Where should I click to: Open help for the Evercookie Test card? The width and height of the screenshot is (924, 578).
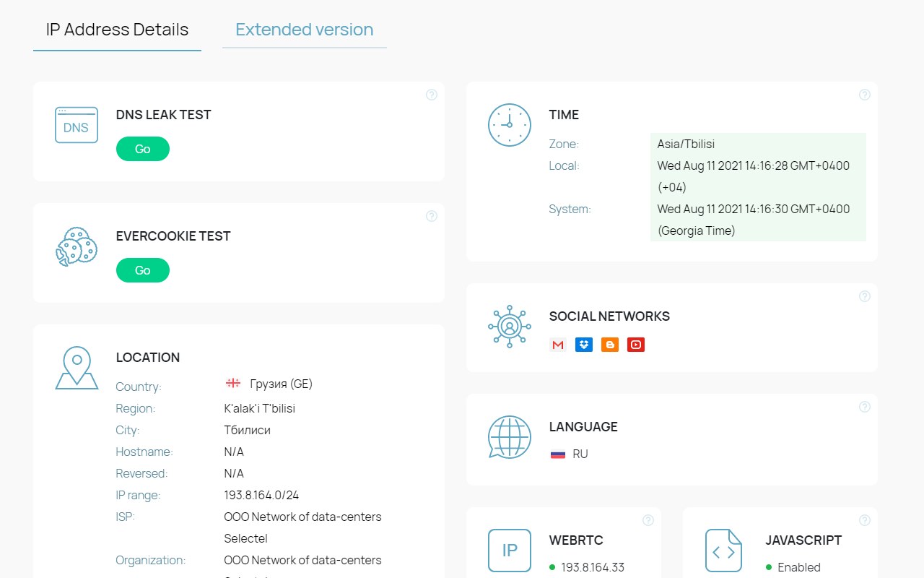coord(432,216)
